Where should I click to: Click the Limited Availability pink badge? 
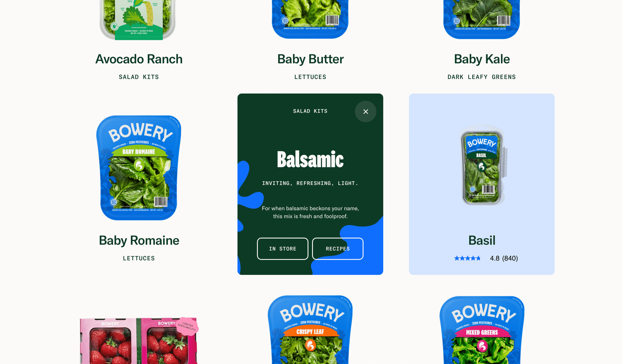(187, 326)
